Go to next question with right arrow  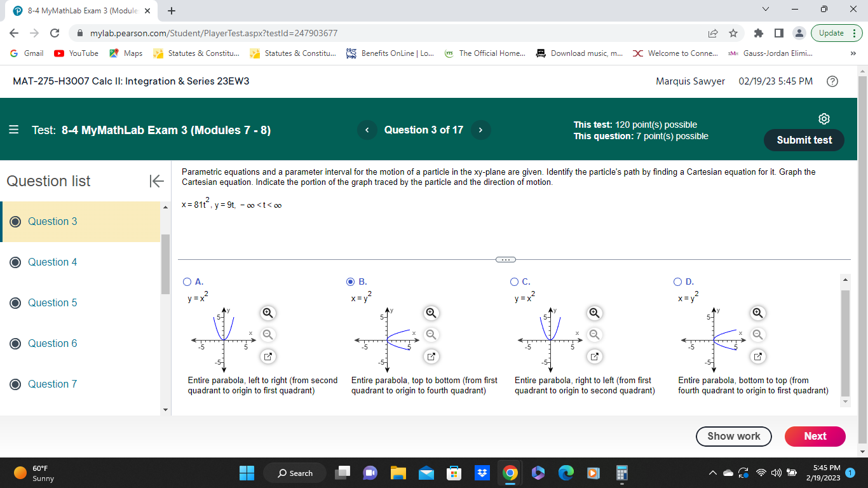tap(481, 130)
